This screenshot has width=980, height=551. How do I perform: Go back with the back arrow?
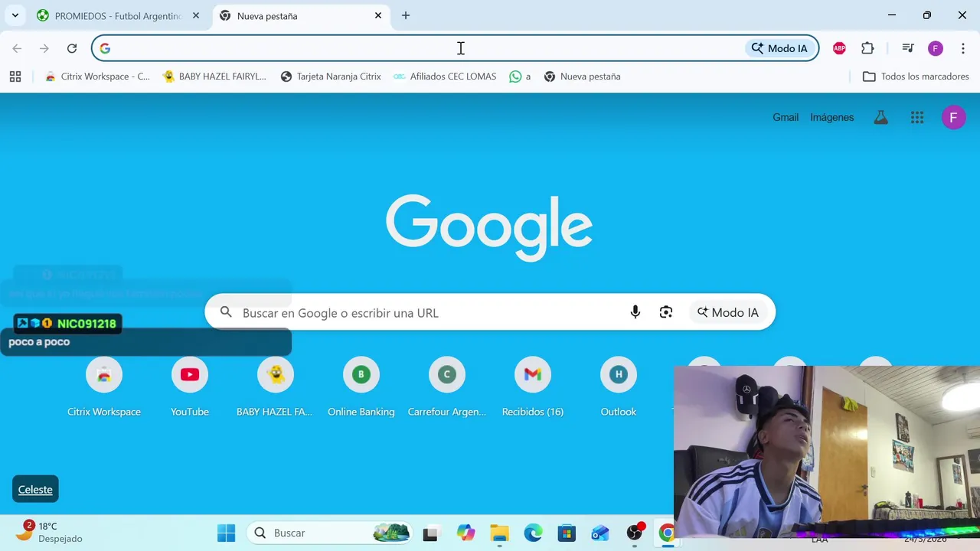(x=17, y=48)
